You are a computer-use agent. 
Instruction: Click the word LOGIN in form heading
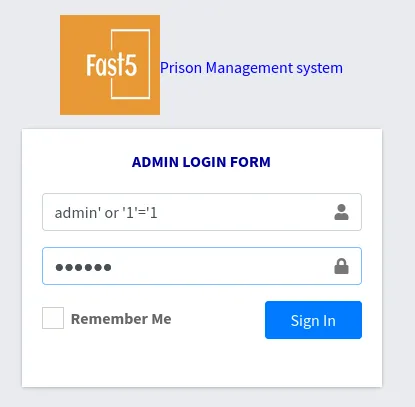tap(204, 162)
